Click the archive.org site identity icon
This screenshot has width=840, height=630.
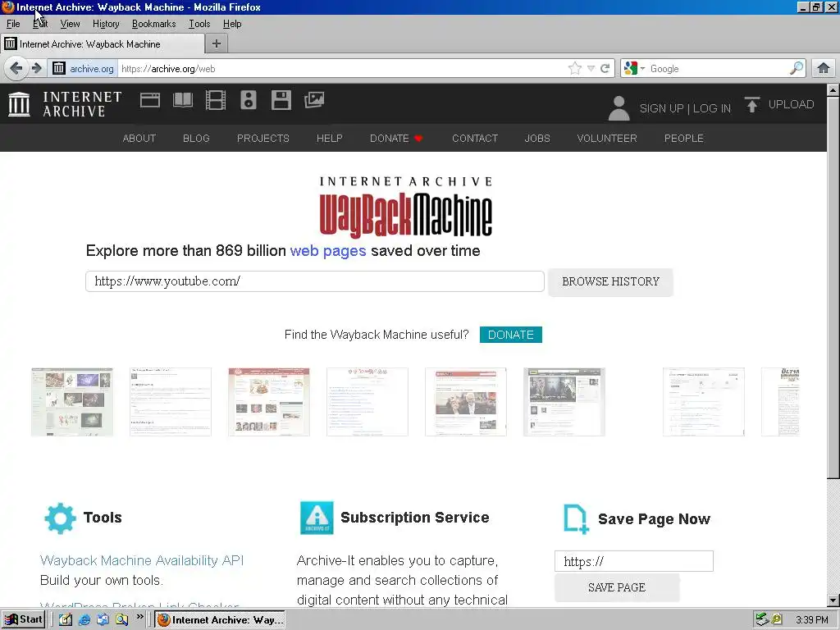[x=59, y=69]
